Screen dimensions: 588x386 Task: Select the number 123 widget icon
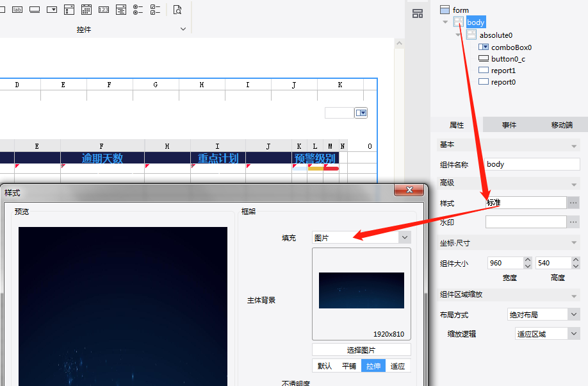[104, 10]
